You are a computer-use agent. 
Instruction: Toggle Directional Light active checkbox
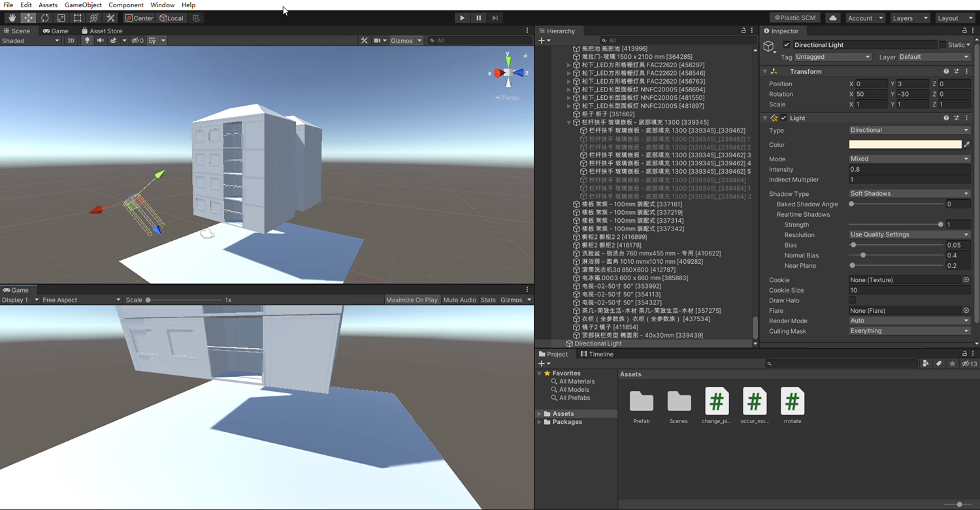point(787,45)
